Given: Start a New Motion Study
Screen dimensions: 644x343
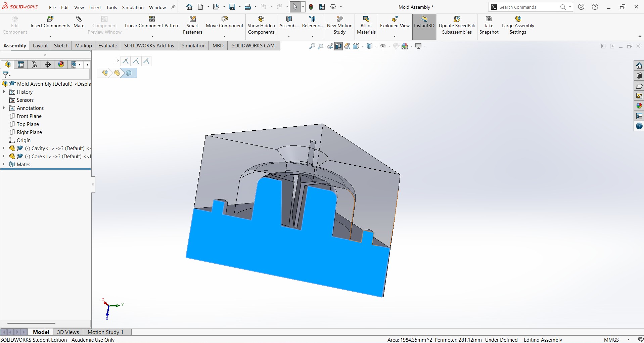Looking at the screenshot, I should [x=339, y=25].
